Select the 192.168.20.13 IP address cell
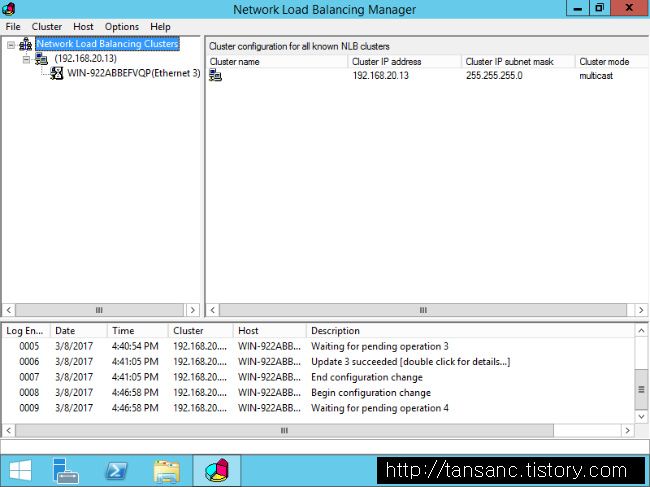Image resolution: width=650 pixels, height=487 pixels. 381,76
